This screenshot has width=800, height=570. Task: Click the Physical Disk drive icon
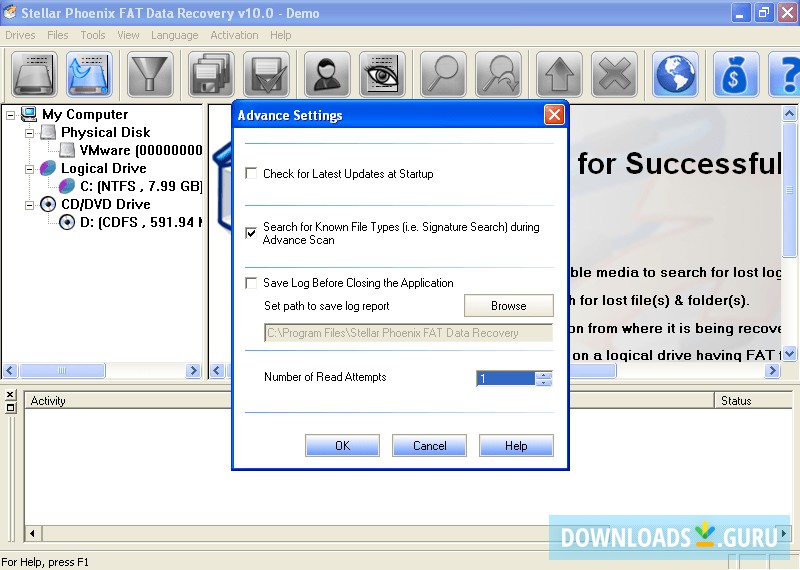(x=48, y=132)
